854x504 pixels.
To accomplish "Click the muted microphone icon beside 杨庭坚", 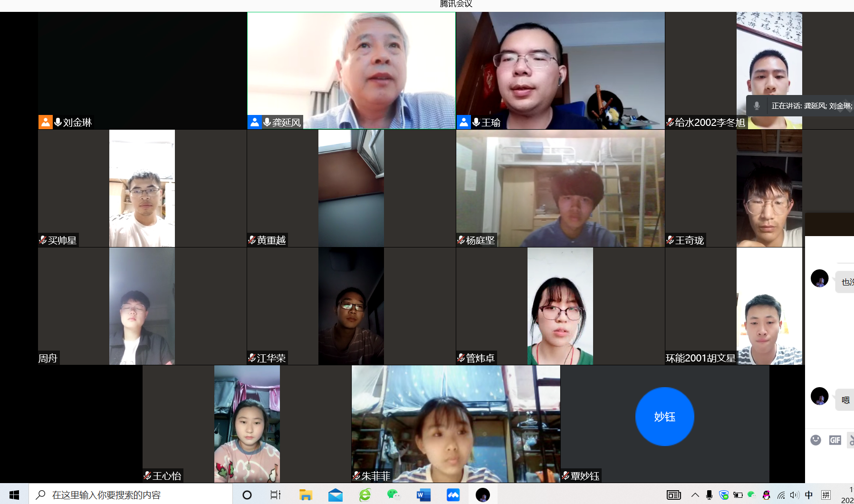I will (x=461, y=240).
